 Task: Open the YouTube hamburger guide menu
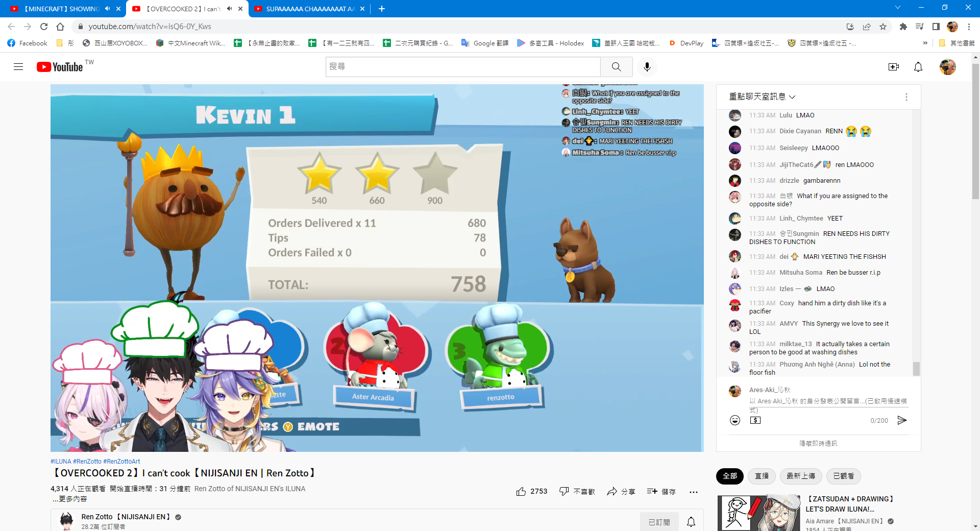[x=18, y=67]
